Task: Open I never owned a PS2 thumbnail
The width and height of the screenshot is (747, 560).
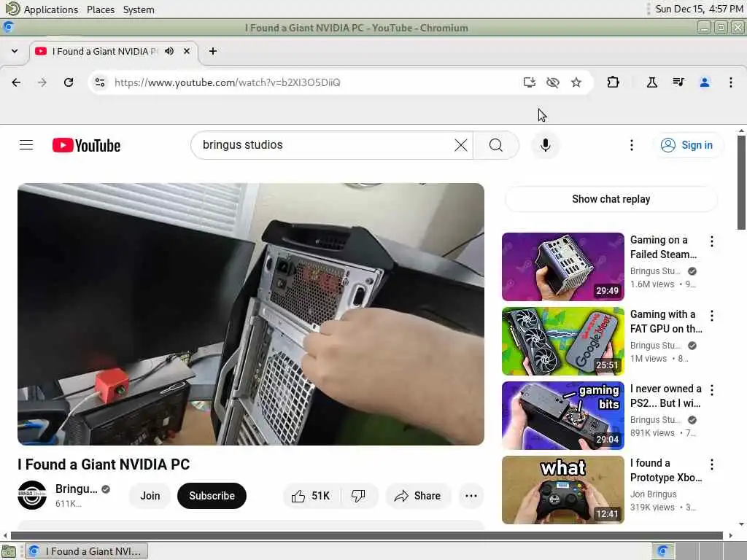Action: point(562,415)
